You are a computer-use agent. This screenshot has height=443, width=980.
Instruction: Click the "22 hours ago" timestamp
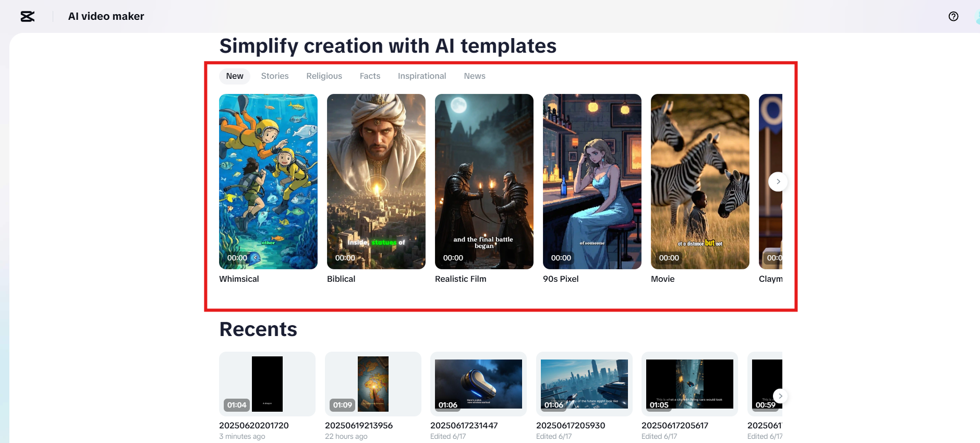point(346,437)
